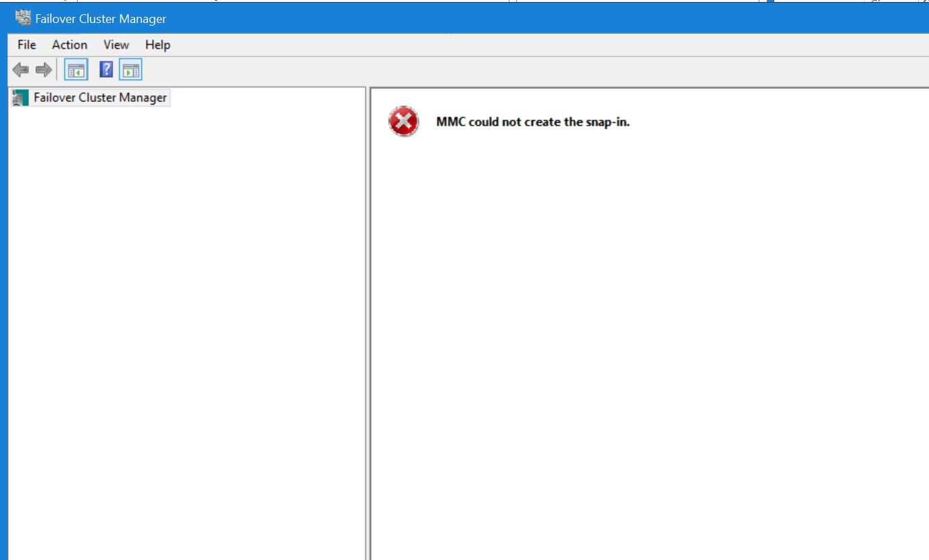929x560 pixels.
Task: Click the red error icon
Action: click(403, 122)
